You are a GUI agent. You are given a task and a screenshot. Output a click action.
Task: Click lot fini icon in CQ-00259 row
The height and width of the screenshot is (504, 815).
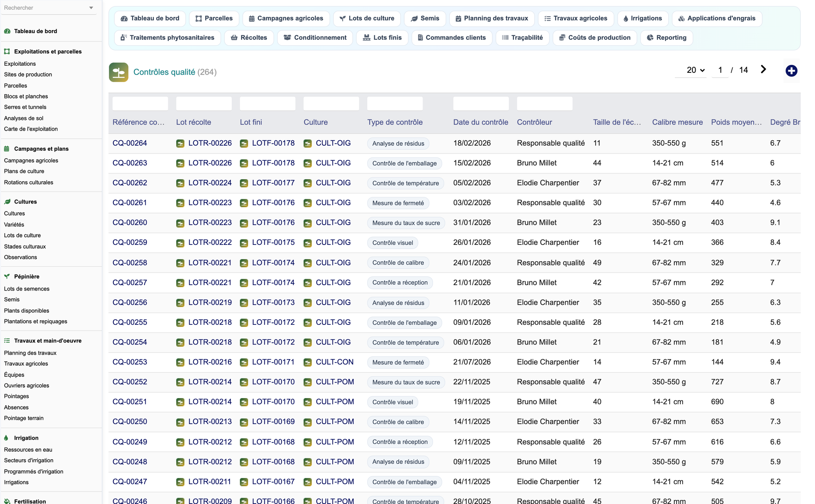point(244,243)
